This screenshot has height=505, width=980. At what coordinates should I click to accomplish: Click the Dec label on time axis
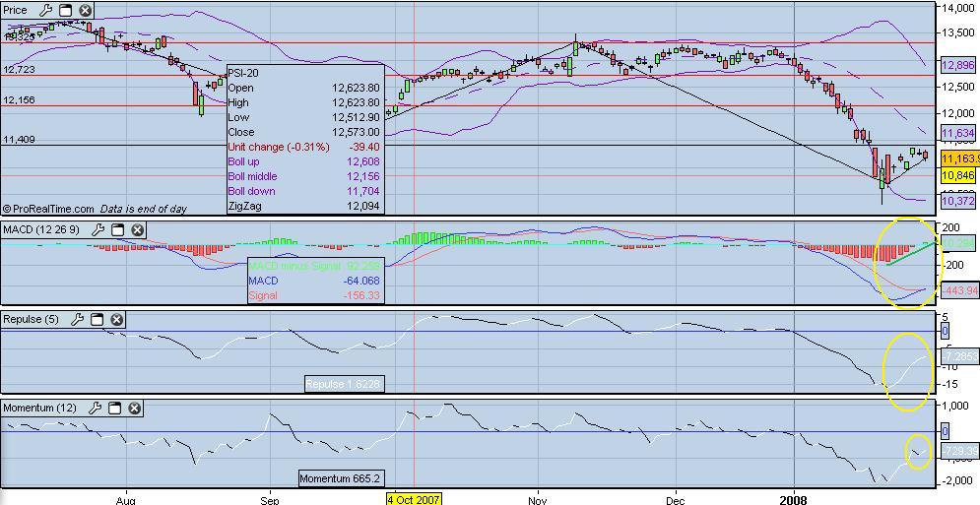coord(676,500)
